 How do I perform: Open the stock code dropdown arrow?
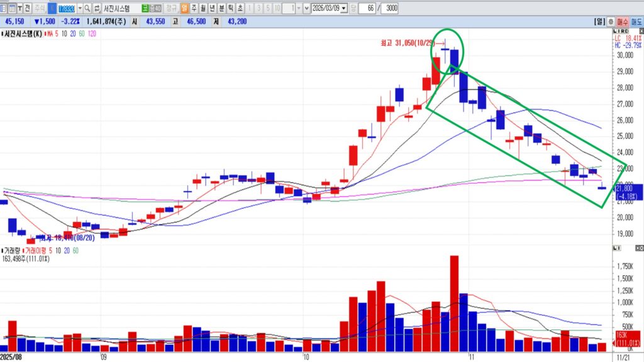pos(80,8)
